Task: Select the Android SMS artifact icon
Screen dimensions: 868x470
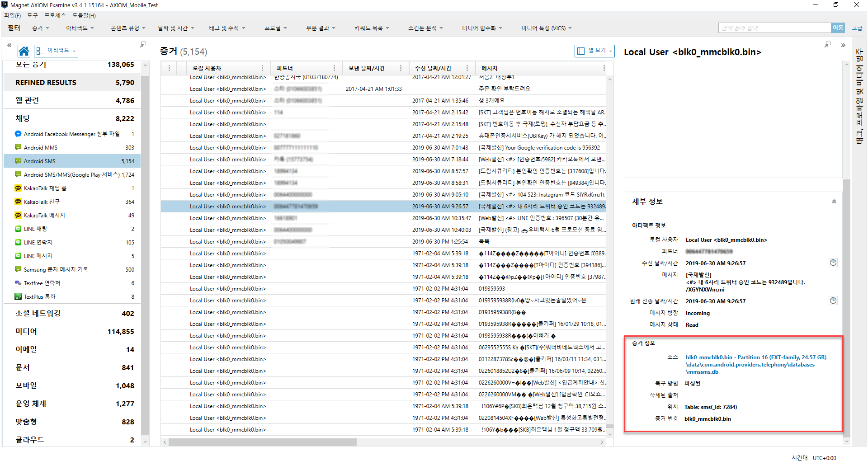Action: (x=18, y=161)
